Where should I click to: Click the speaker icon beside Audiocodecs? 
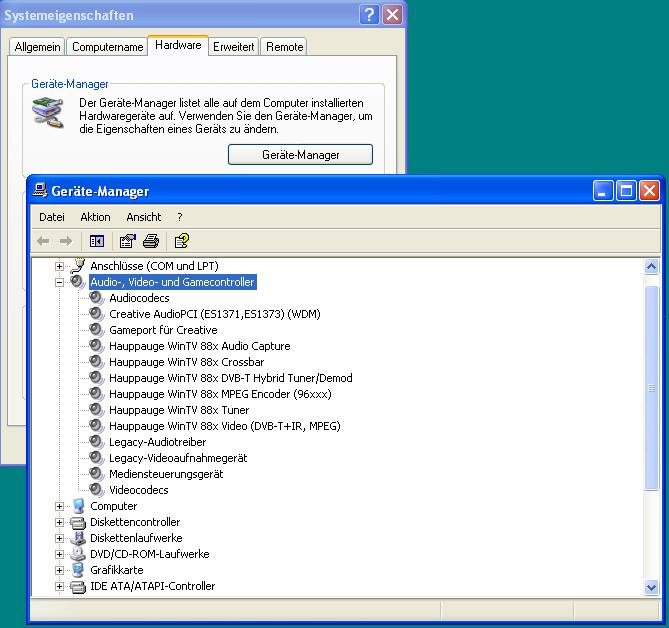pyautogui.click(x=96, y=298)
